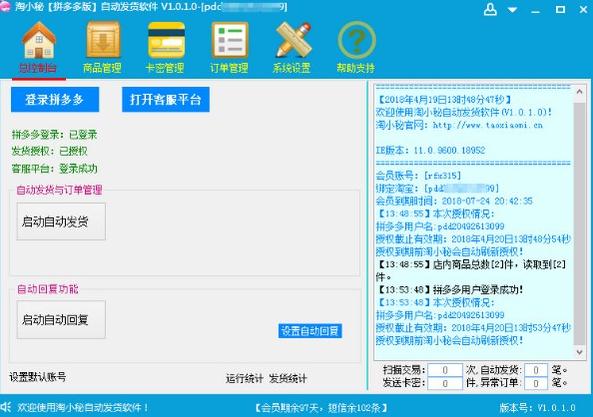
Task: Open 系统设置 pencil and ruler icon
Action: pos(293,40)
